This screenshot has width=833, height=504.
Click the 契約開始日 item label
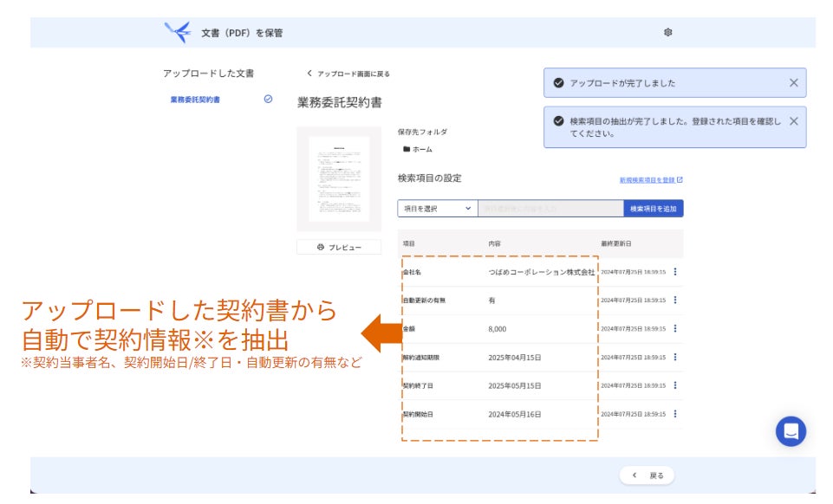(x=418, y=414)
